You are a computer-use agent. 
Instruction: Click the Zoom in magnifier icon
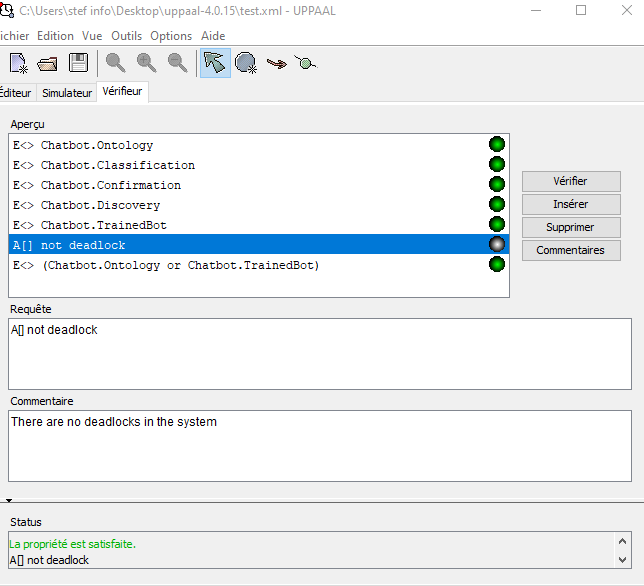pyautogui.click(x=146, y=63)
